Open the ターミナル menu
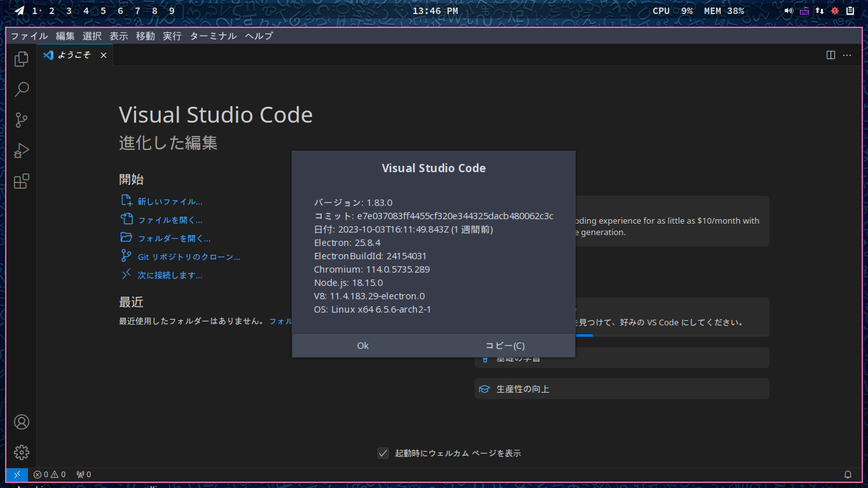The height and width of the screenshot is (488, 868). 214,36
